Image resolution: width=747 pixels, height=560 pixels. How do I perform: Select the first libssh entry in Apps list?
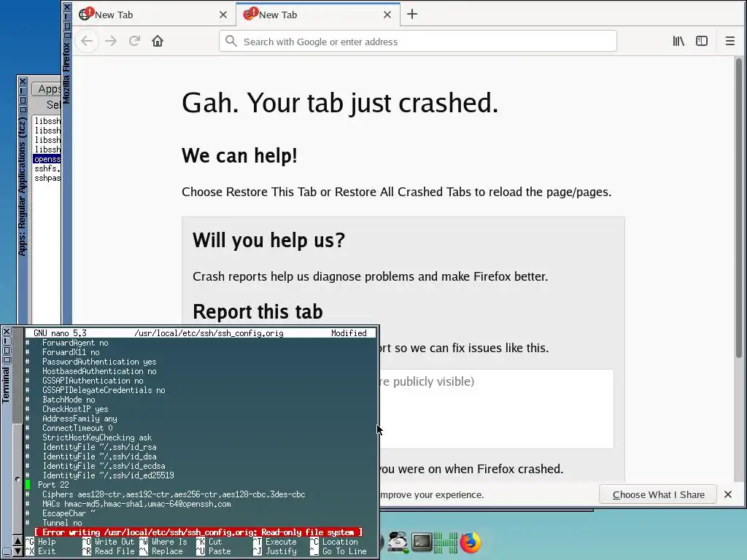click(x=47, y=121)
